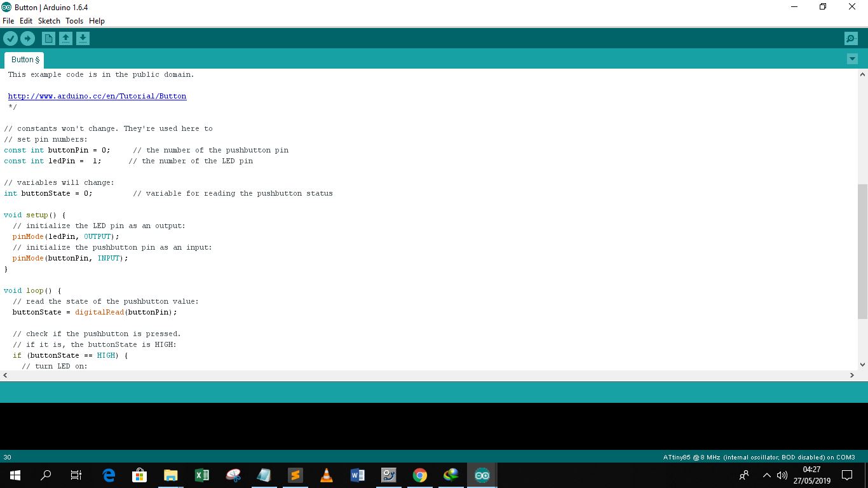Open Snipping Tool from the taskbar
Viewport: 868px width, 488px height.
point(233,475)
